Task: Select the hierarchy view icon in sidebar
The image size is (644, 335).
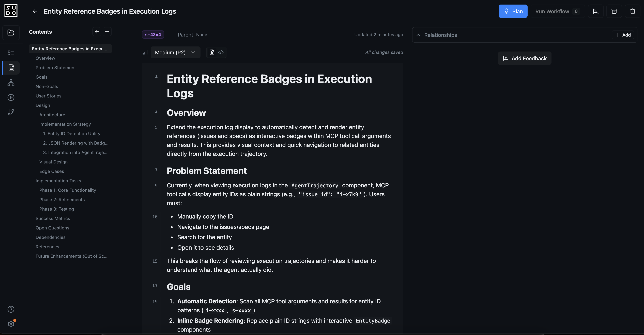Action: coord(11,83)
